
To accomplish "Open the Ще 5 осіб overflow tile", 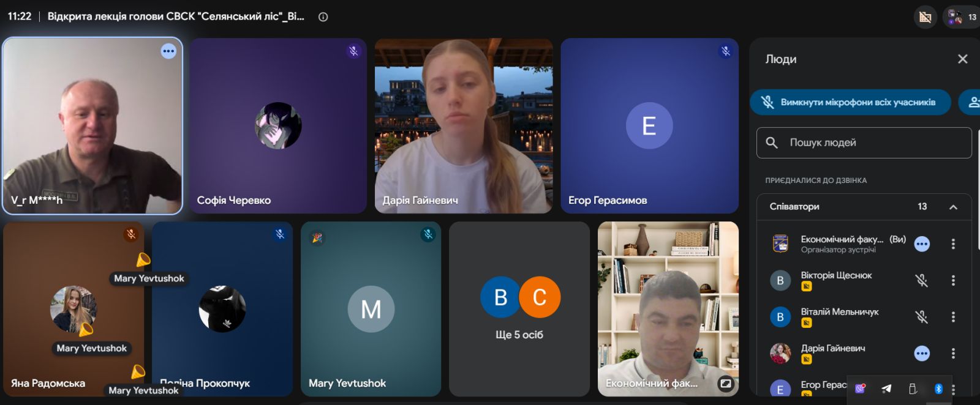I will point(519,309).
